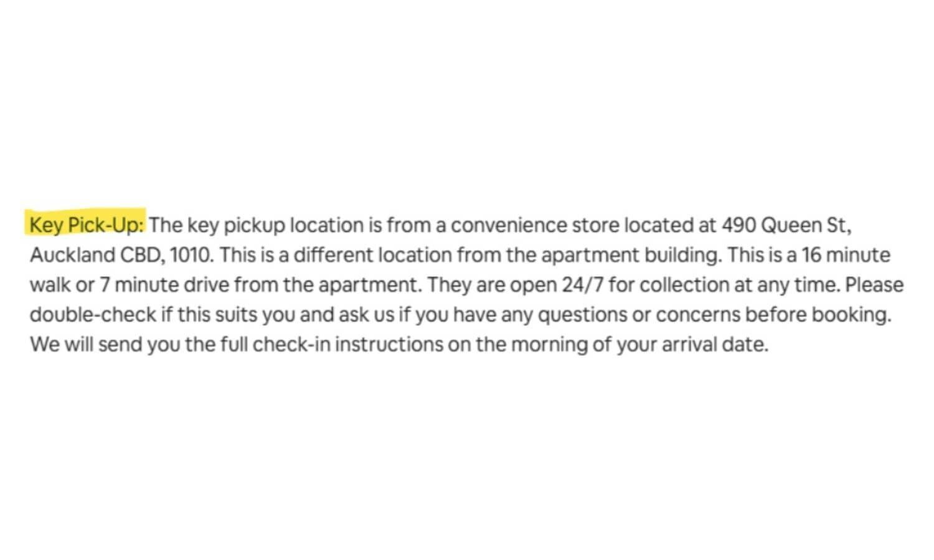Click the highlighted 'Key Pick-Up:' label
Image resolution: width=934 pixels, height=560 pixels.
87,225
